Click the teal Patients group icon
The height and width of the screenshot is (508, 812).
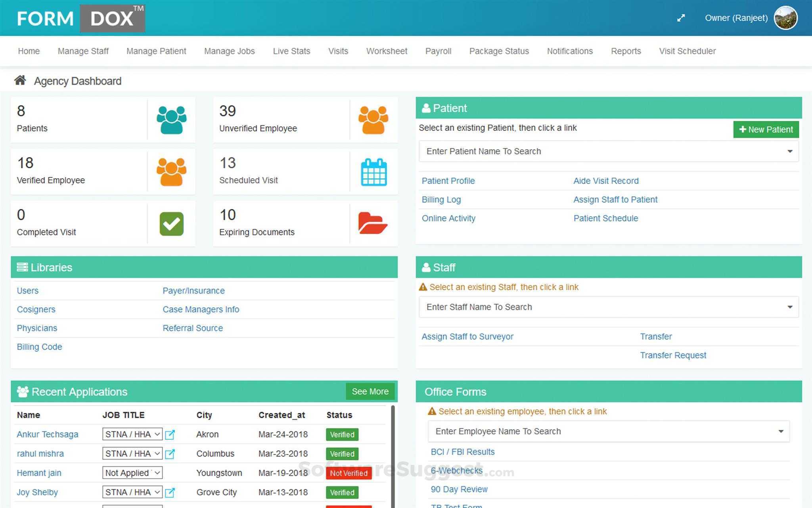click(x=171, y=119)
